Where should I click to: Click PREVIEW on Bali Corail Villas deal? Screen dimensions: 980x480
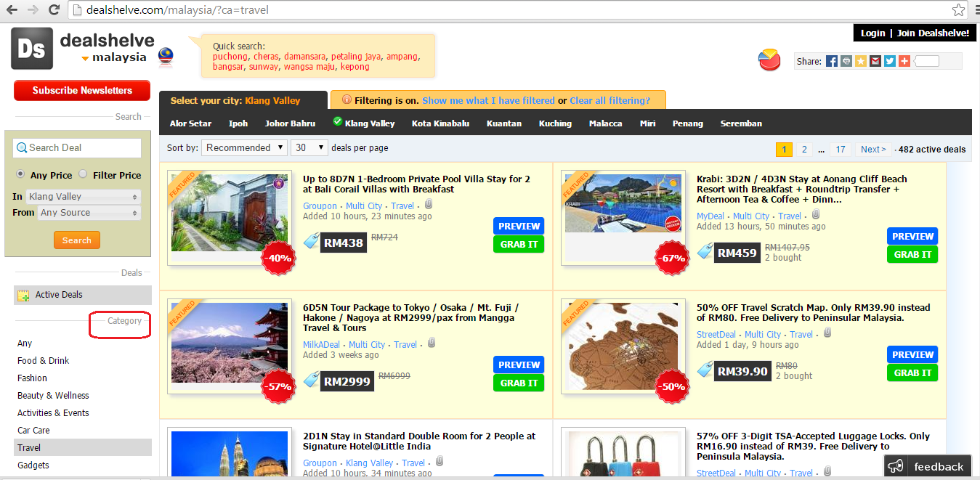[x=519, y=226]
